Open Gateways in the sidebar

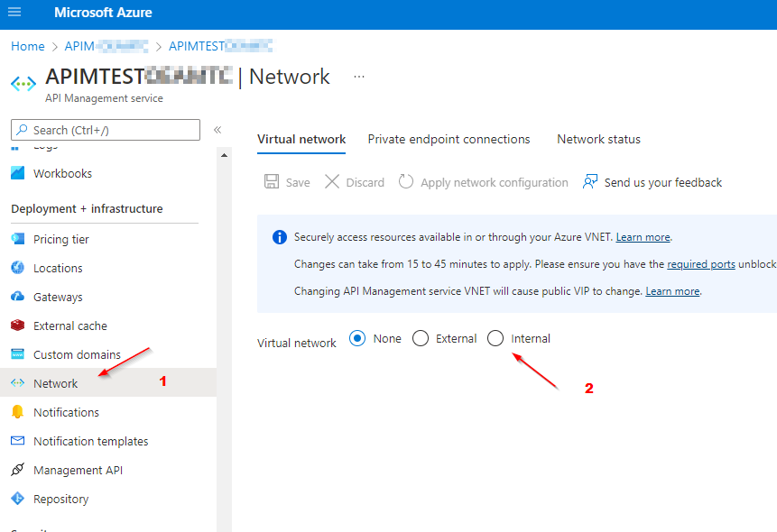(x=58, y=297)
